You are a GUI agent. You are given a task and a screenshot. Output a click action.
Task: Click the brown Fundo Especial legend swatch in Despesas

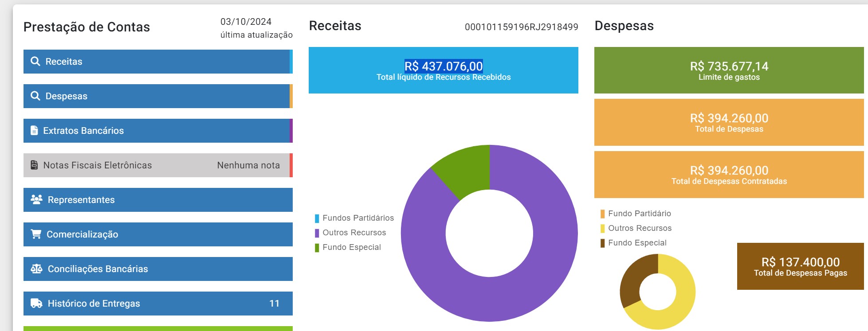coord(602,243)
